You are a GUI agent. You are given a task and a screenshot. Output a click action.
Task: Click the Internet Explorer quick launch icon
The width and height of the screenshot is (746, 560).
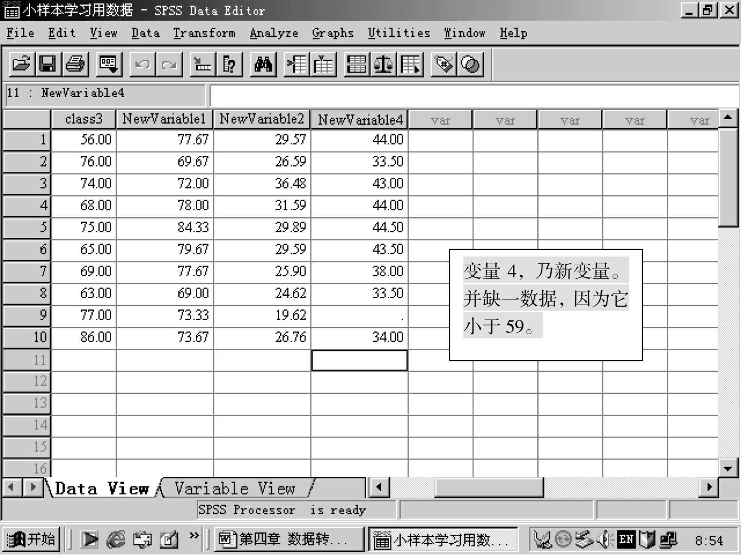[x=116, y=540]
